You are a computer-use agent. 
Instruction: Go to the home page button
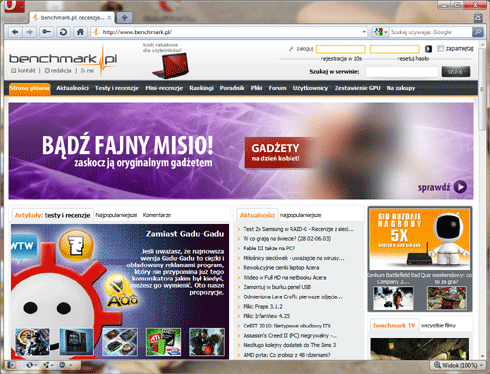tap(80, 32)
